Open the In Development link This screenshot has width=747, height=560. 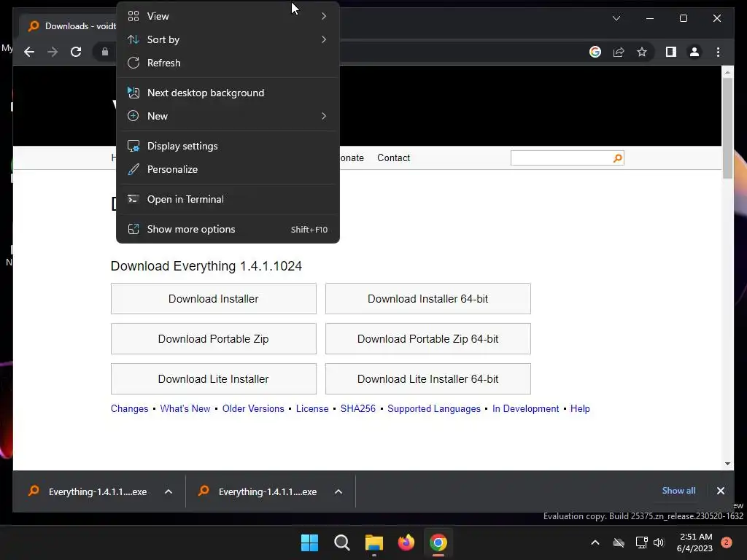(x=525, y=408)
